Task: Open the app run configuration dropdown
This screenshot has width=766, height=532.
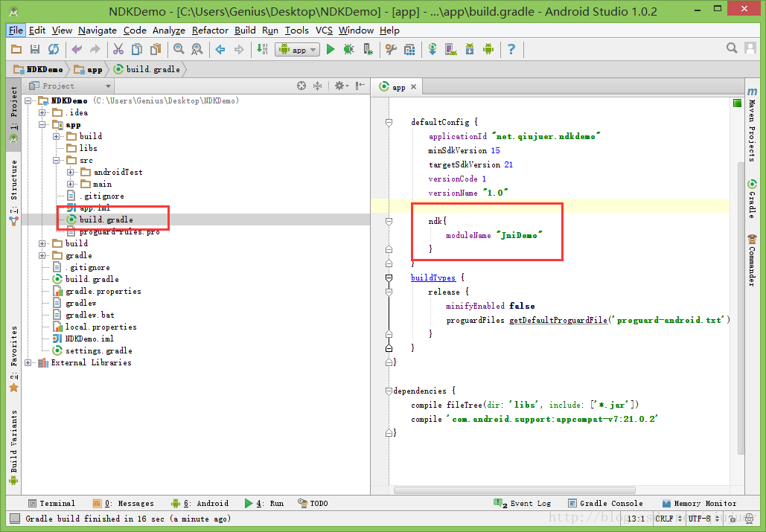Action: [x=298, y=49]
